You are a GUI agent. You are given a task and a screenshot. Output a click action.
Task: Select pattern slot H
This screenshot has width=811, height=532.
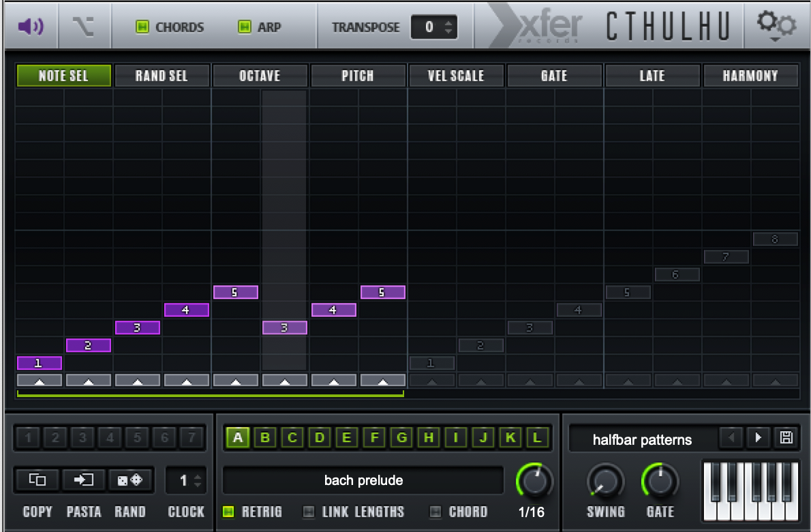(x=429, y=437)
